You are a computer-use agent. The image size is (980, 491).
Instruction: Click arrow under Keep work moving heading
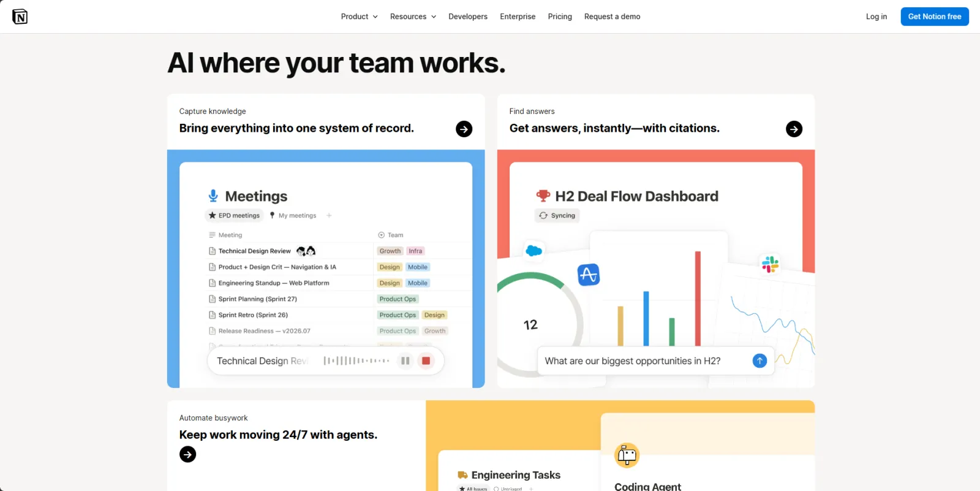[x=187, y=454]
